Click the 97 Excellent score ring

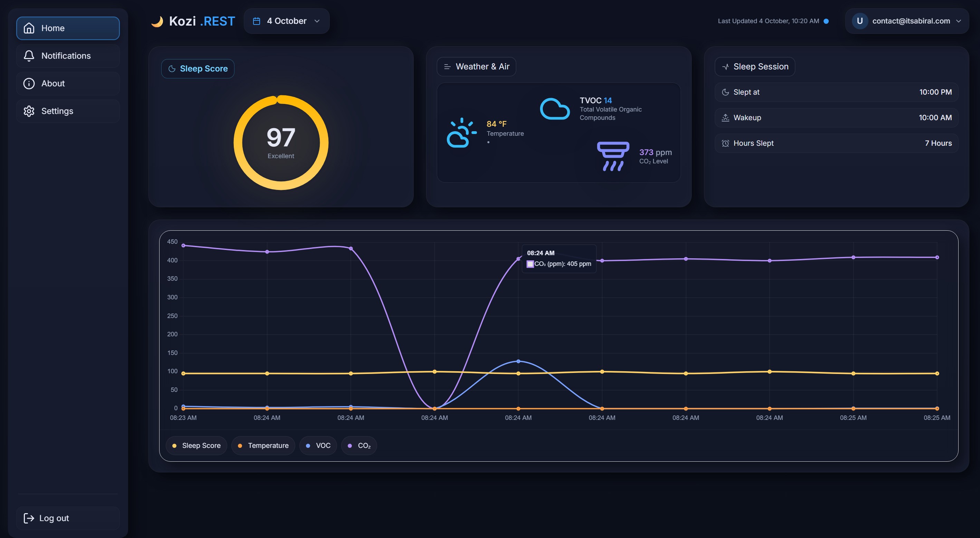[x=281, y=143]
